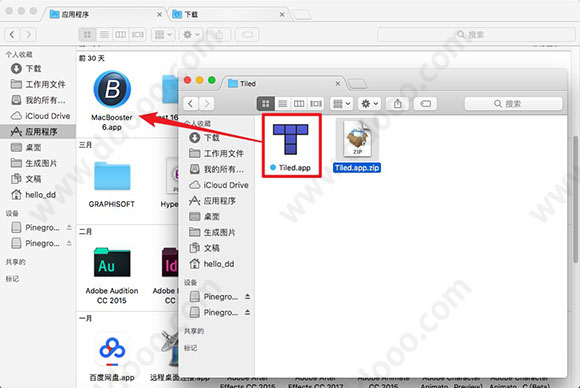Click the search field in Tiled window
Screen dimensions: 580x388
(x=513, y=104)
